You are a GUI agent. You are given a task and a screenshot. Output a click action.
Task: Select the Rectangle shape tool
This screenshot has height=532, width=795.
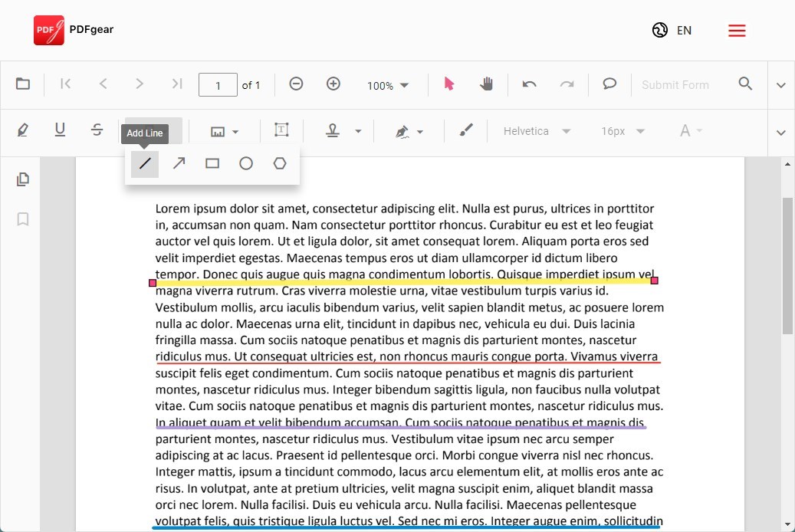[x=212, y=163]
